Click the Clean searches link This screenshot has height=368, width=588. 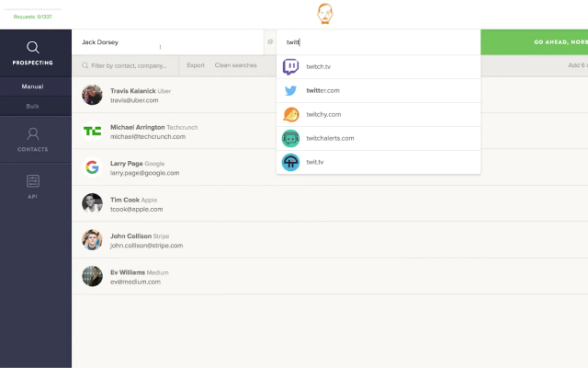236,65
